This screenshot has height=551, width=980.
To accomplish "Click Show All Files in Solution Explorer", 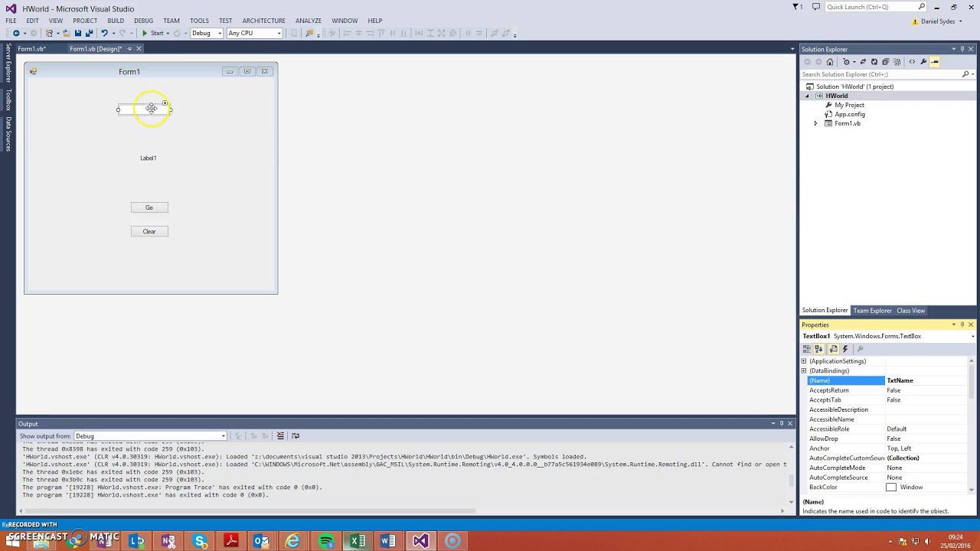I will (x=897, y=62).
